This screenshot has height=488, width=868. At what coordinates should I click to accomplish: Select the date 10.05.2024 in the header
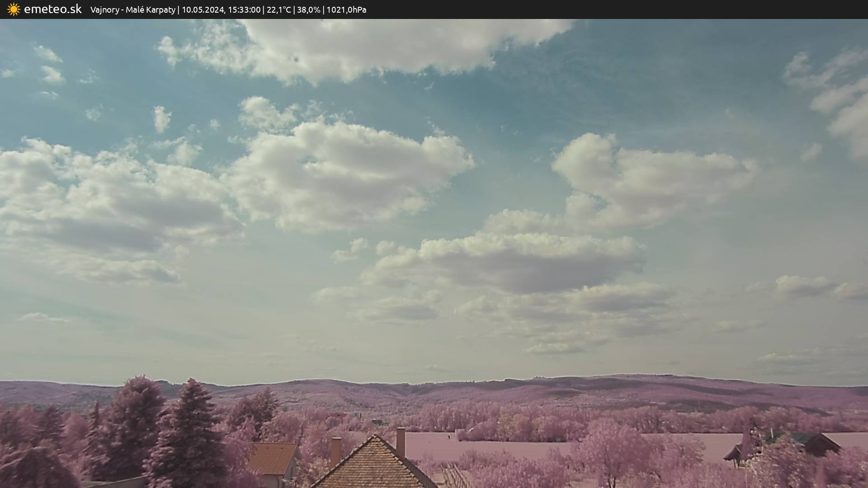(203, 10)
